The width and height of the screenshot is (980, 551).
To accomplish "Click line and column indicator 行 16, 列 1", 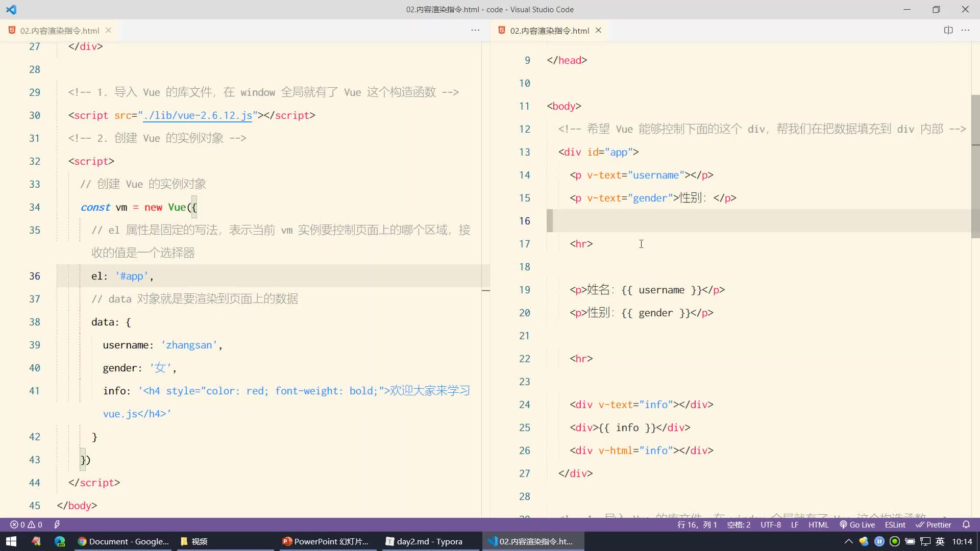I will pos(697,524).
